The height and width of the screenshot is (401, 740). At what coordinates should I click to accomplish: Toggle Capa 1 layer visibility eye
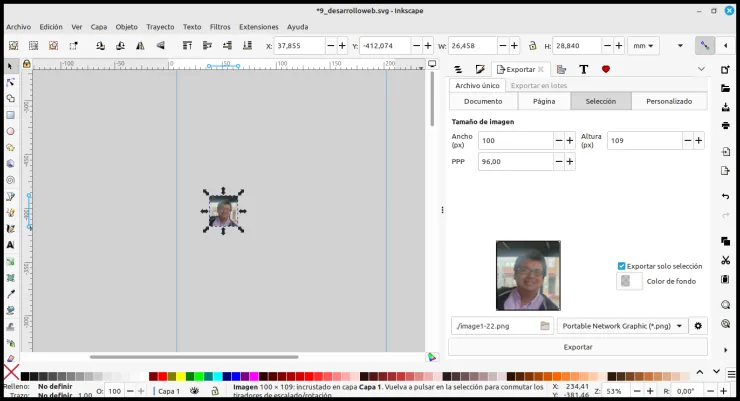194,391
